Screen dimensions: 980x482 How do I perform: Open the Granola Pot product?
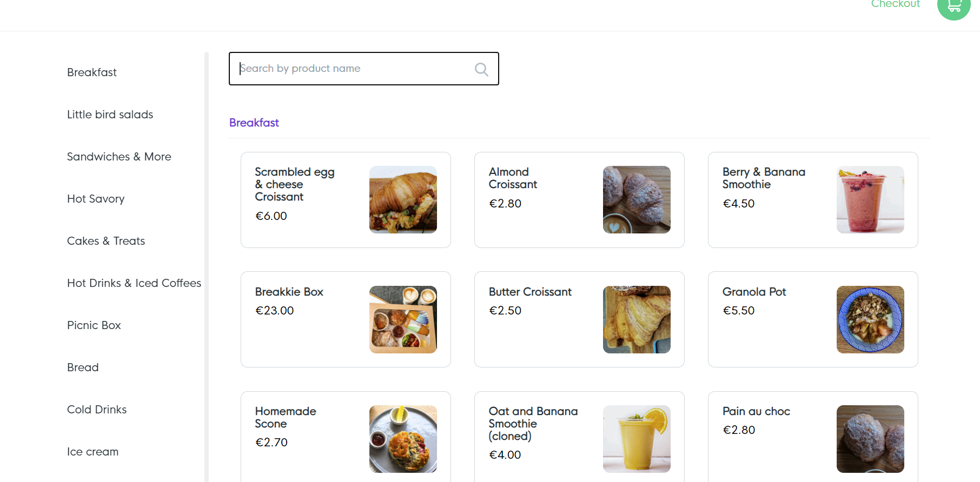[812, 319]
